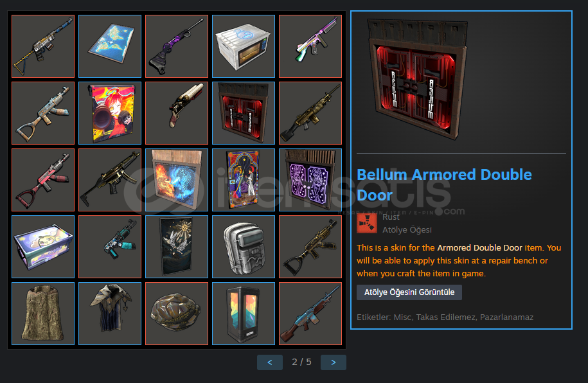Choose the purple neon double door skin
Screen dimensions: 588x383
pos(310,180)
